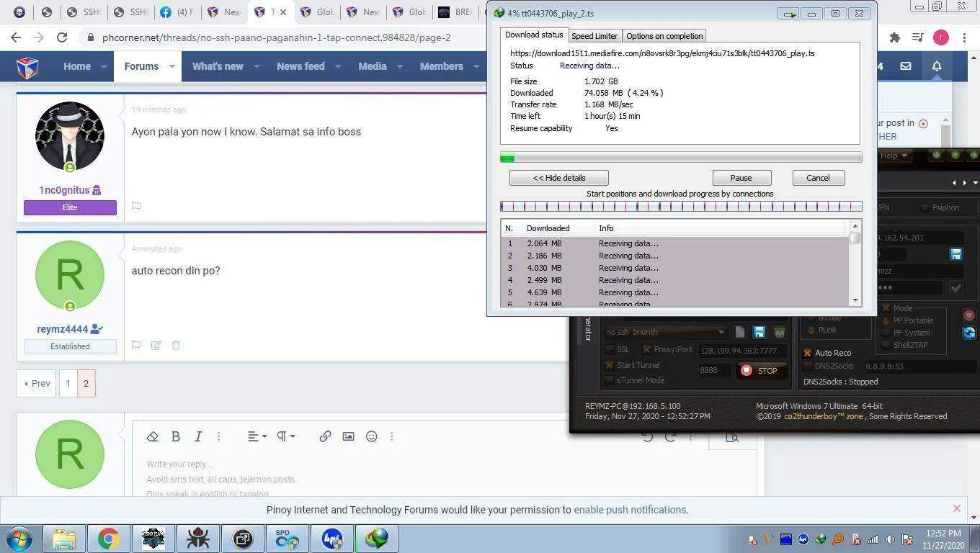Click the browser back arrow
Viewport: 980px width, 553px height.
(16, 37)
